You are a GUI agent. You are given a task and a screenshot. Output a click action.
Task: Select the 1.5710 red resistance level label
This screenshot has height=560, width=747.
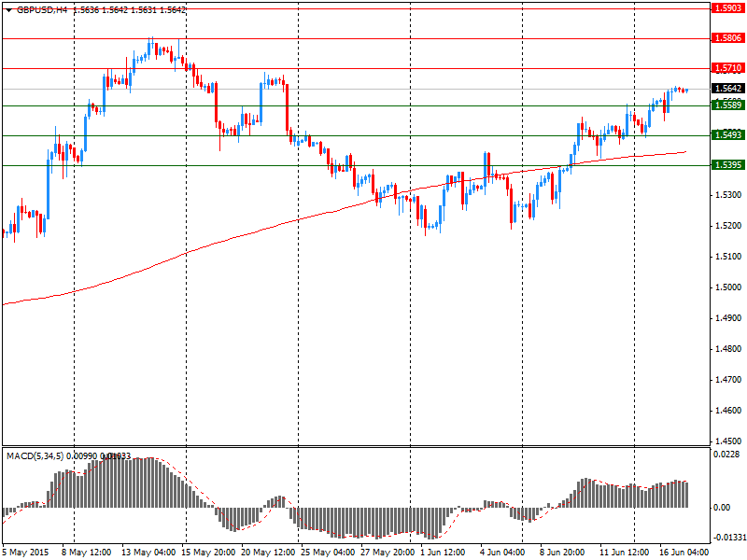[x=728, y=68]
